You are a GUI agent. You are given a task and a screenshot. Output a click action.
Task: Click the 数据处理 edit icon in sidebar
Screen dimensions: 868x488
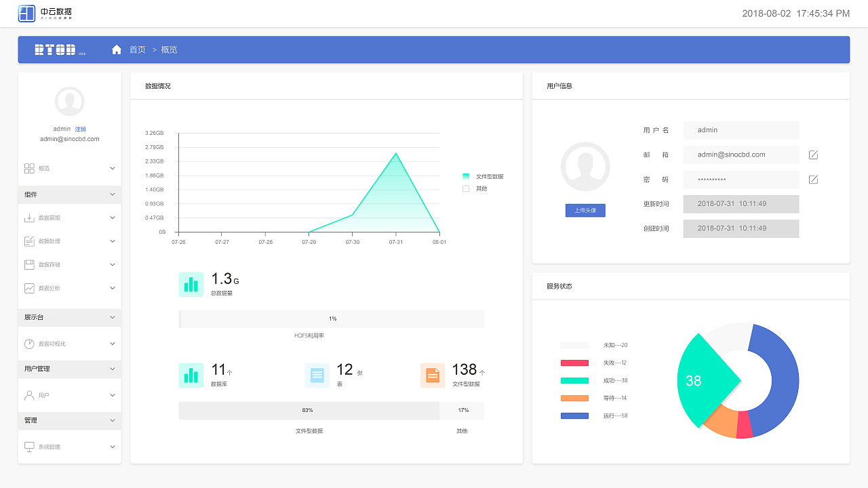[29, 241]
